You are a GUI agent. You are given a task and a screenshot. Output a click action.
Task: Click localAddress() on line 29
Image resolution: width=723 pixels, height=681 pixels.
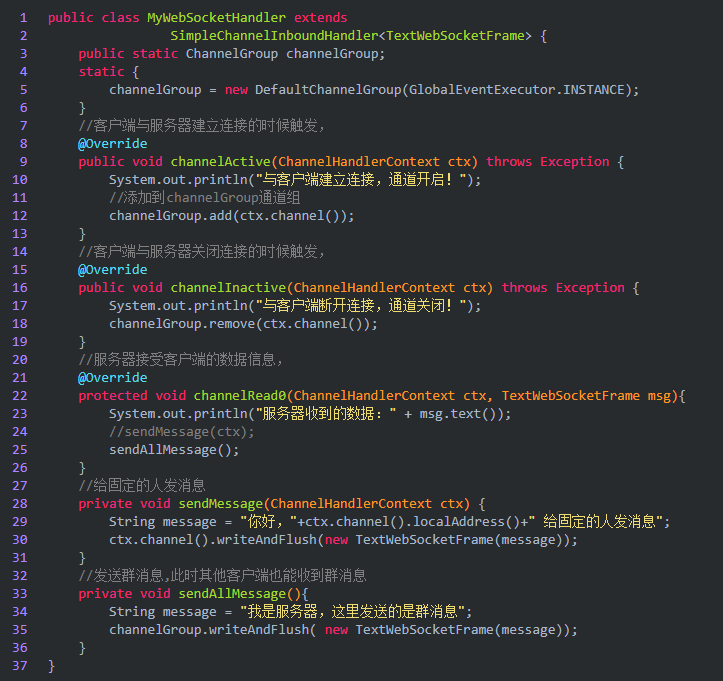tap(466, 521)
